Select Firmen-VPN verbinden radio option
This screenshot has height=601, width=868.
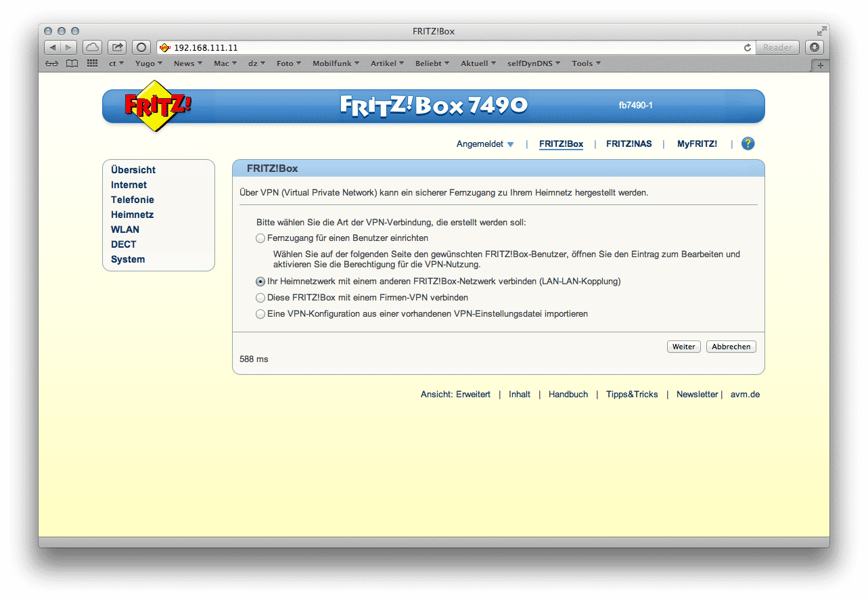point(260,298)
